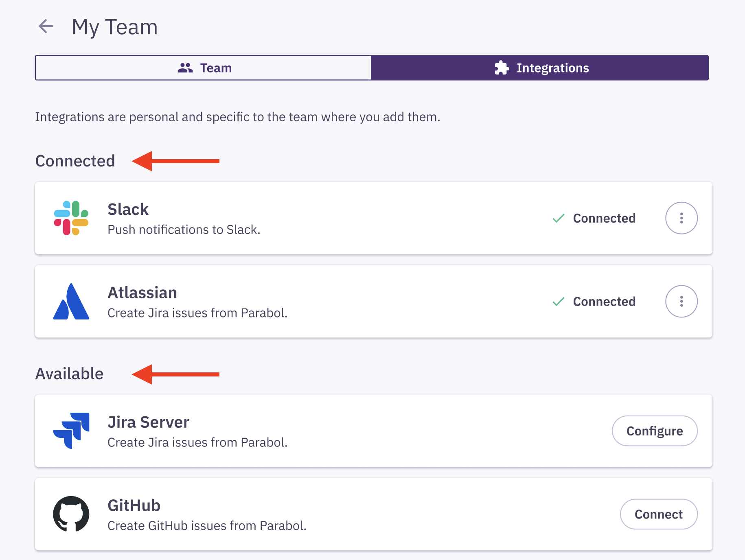Select the Integrations tab
The height and width of the screenshot is (560, 745).
pyautogui.click(x=541, y=68)
